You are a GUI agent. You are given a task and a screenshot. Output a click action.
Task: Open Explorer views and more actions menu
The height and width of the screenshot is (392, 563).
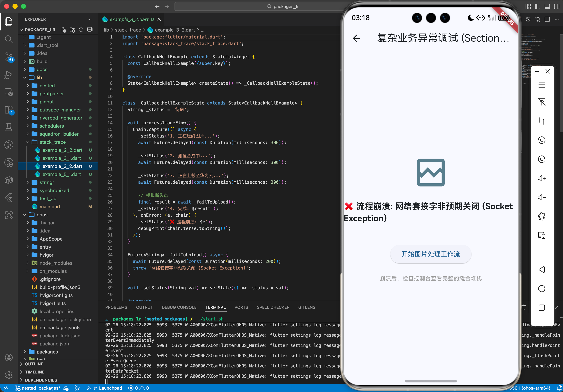click(90, 19)
